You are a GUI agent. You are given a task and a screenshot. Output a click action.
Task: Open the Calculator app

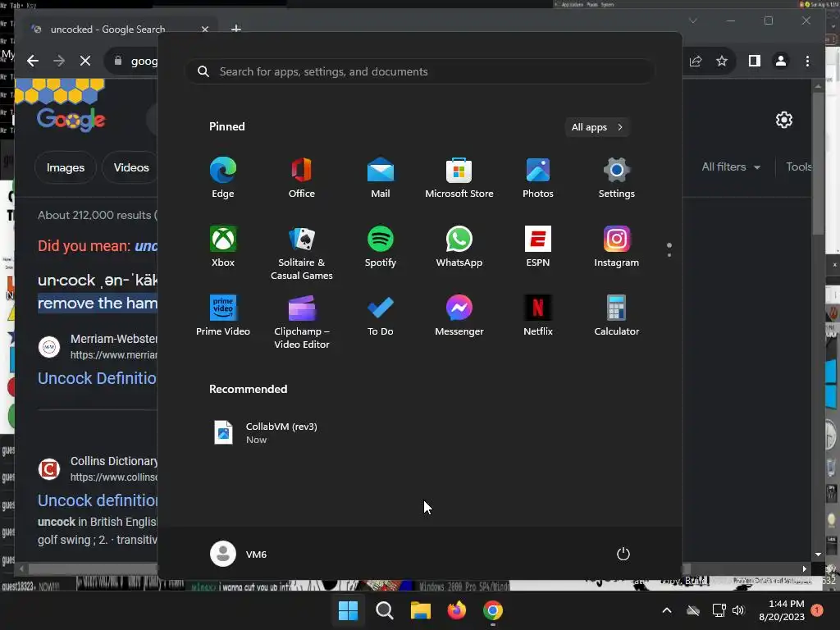tap(617, 316)
